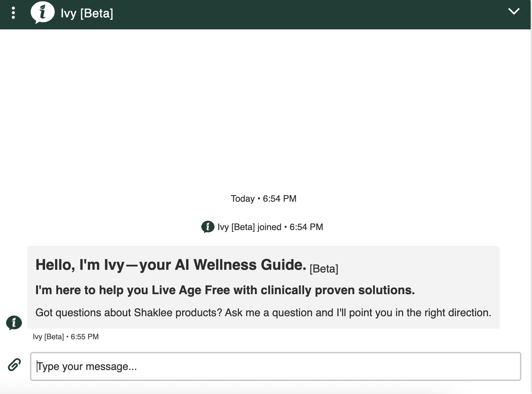Click the "clinically proven solutions" text
Viewport: 532px width, 394px height.
[337, 290]
